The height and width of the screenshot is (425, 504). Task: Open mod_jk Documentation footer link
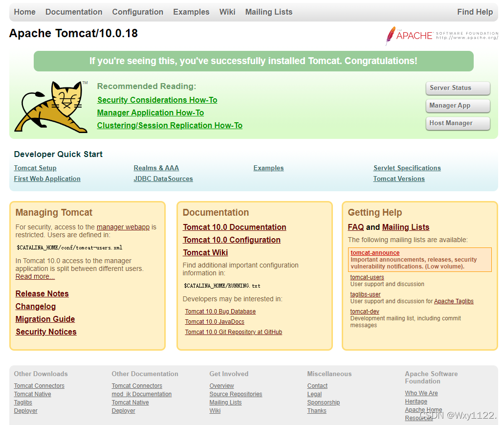(x=142, y=394)
